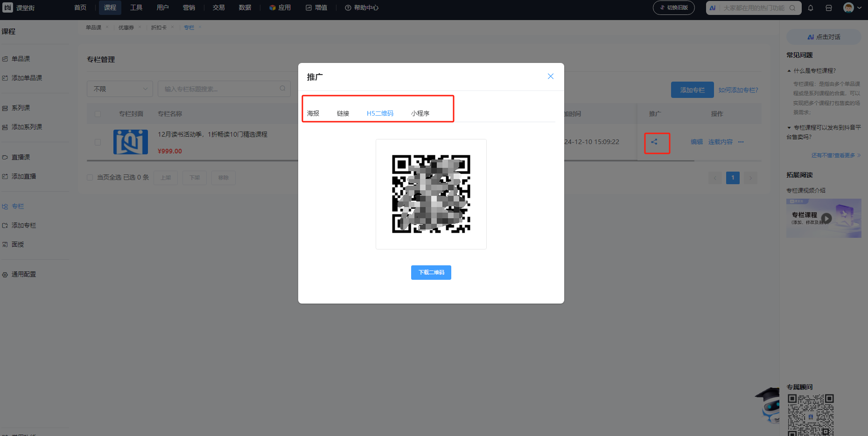Click the share icon in 推广 column

[x=654, y=142]
